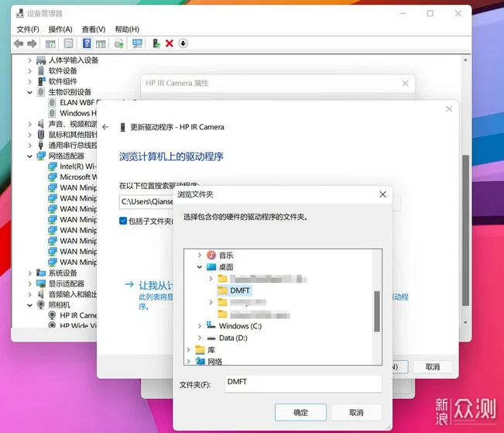Click the Properties icon in the toolbar
504x433 pixels.
tap(68, 43)
